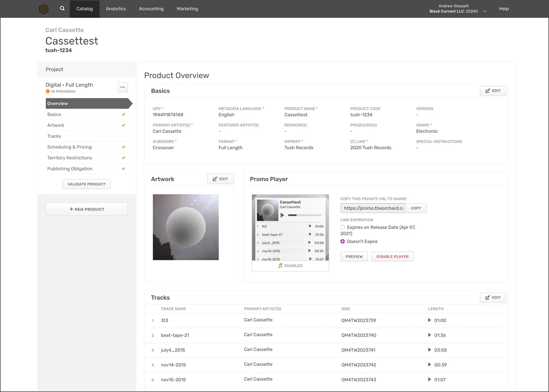Play 3t3 in the promo player list
The height and width of the screenshot is (392, 549).
coord(310,226)
